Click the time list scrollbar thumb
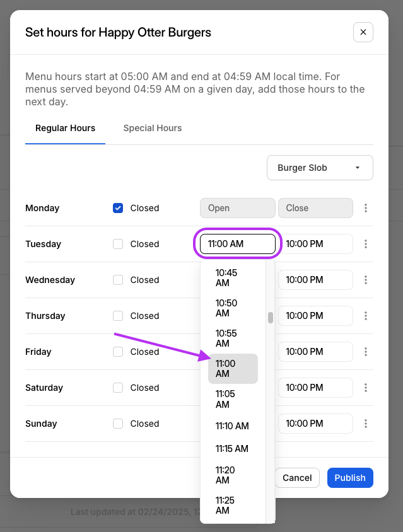The image size is (403, 532). pos(271,318)
